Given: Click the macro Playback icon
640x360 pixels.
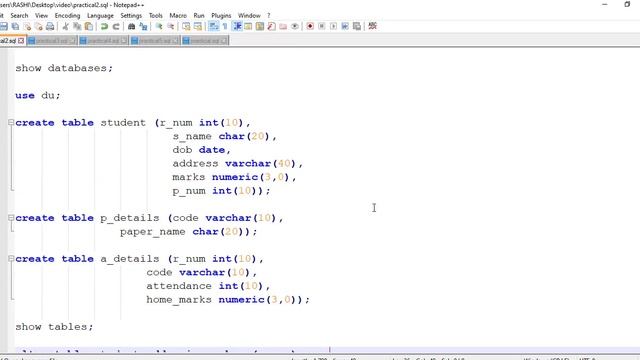Looking at the screenshot, I should click(x=333, y=27).
